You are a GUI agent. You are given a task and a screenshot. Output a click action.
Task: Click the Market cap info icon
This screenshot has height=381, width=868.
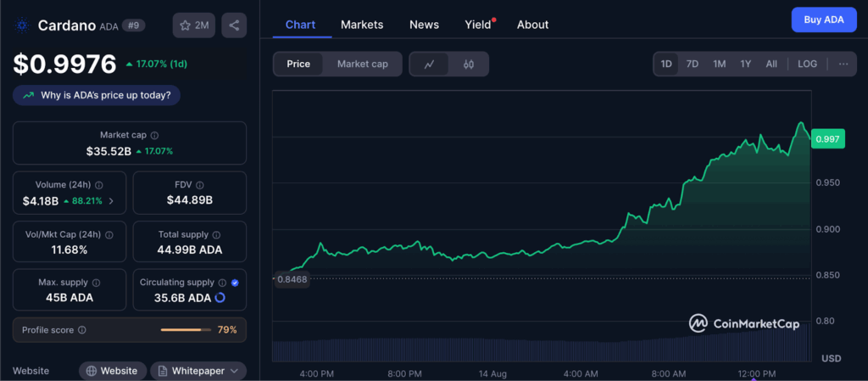(154, 135)
